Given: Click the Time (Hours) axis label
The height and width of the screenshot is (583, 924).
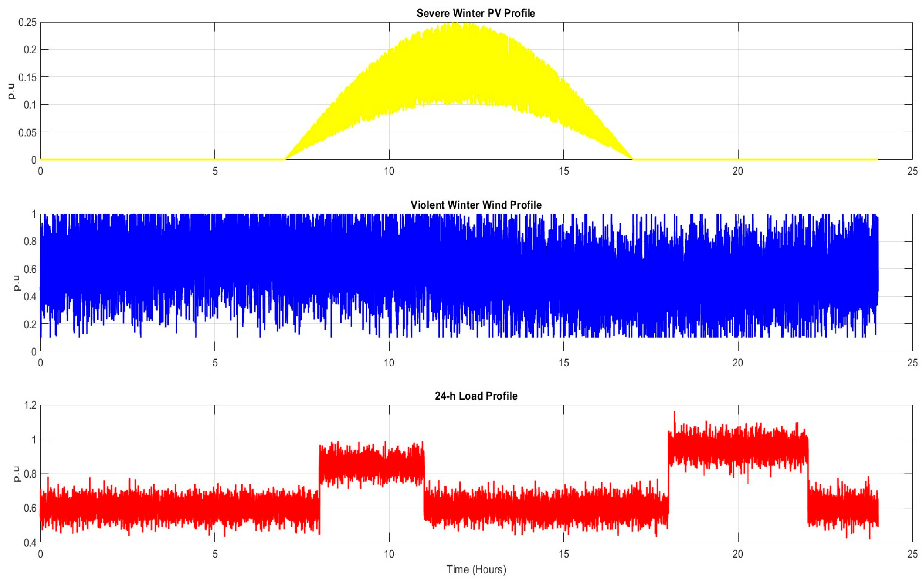Looking at the screenshot, I should [x=476, y=569].
